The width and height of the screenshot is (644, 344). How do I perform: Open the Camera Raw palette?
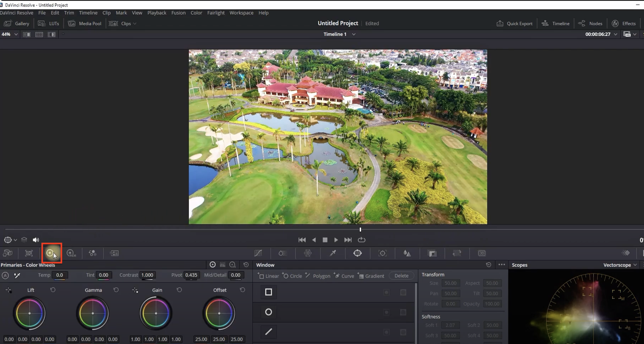pos(8,253)
